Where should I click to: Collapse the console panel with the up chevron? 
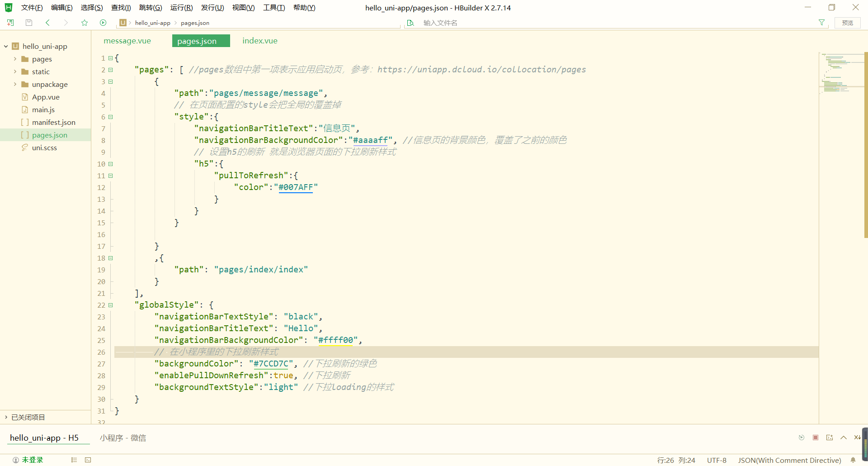(844, 437)
